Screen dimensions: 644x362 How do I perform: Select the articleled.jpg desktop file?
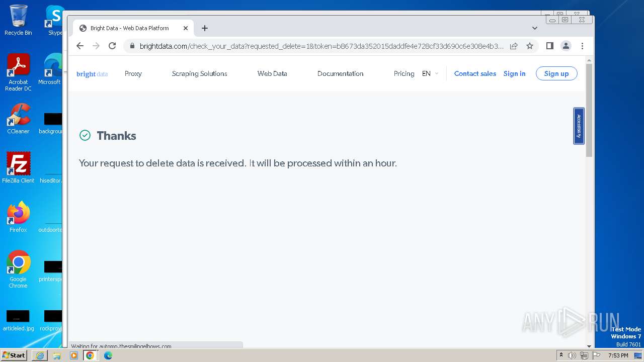click(x=18, y=321)
